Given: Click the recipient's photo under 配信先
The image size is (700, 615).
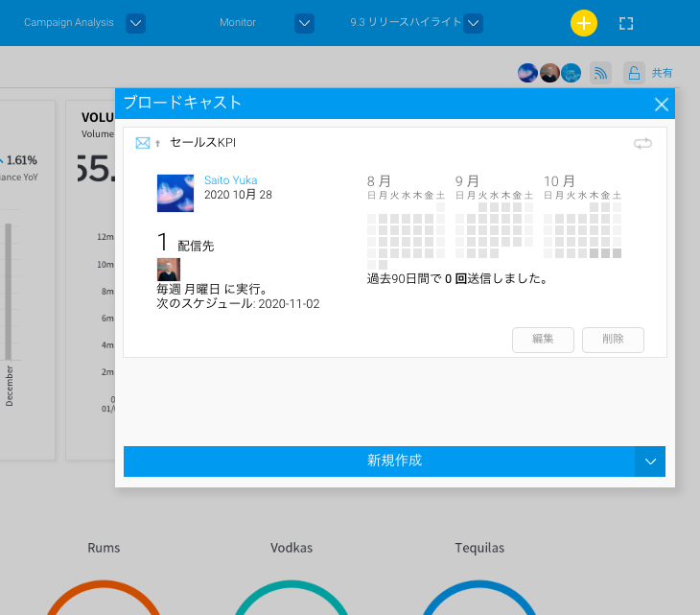Looking at the screenshot, I should pyautogui.click(x=168, y=269).
